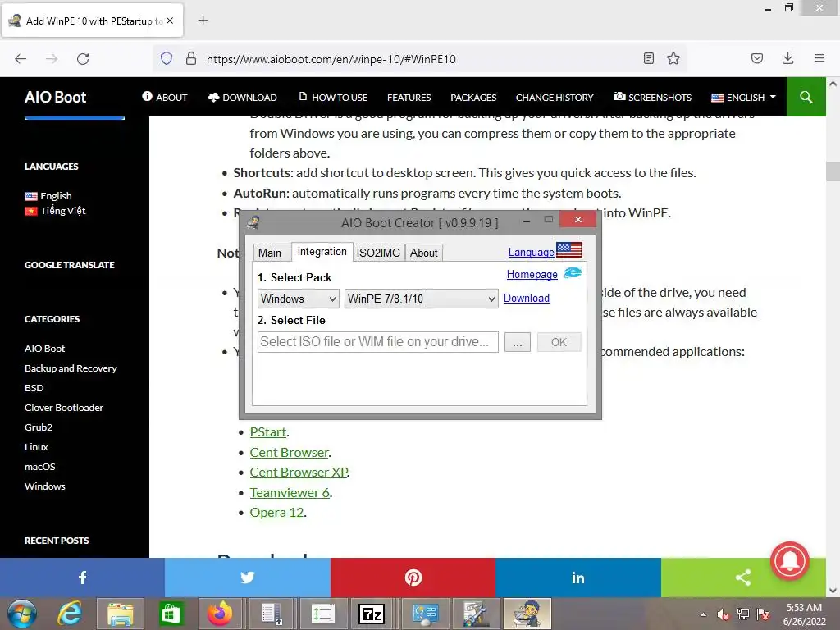Share the page on Facebook
Viewport: 840px width, 630px height.
coord(83,577)
